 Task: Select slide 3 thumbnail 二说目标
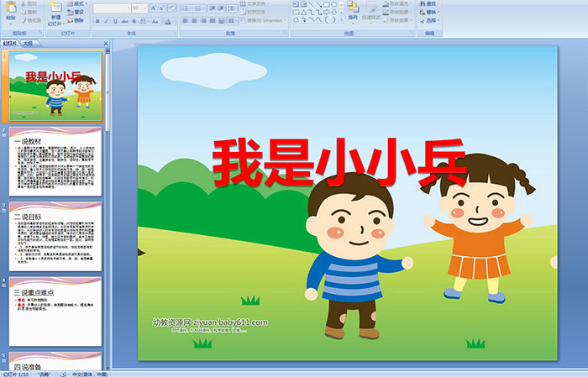click(55, 236)
